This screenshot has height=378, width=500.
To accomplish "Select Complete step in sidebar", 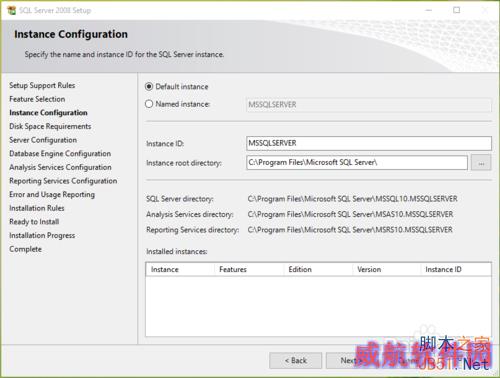I will 25,249.
